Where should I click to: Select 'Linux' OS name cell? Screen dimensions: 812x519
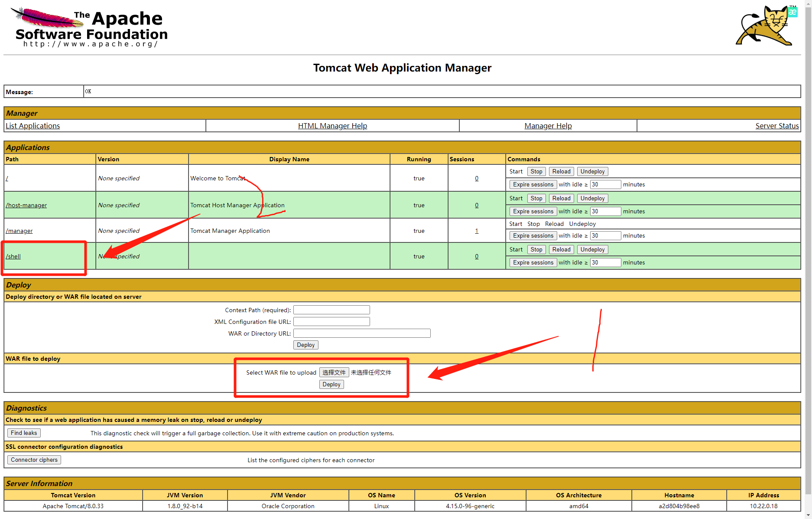[381, 506]
